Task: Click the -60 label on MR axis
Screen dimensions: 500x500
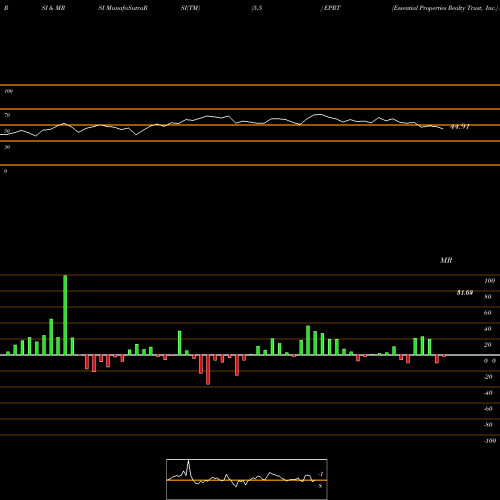Action: 488,409
